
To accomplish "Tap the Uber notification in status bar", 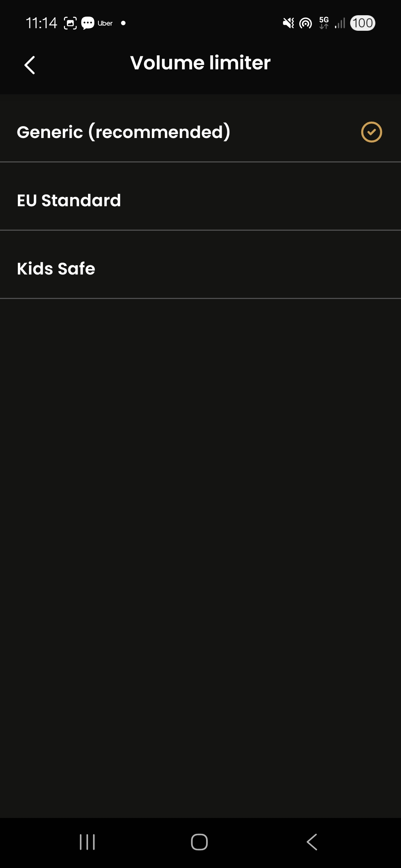I will point(105,23).
